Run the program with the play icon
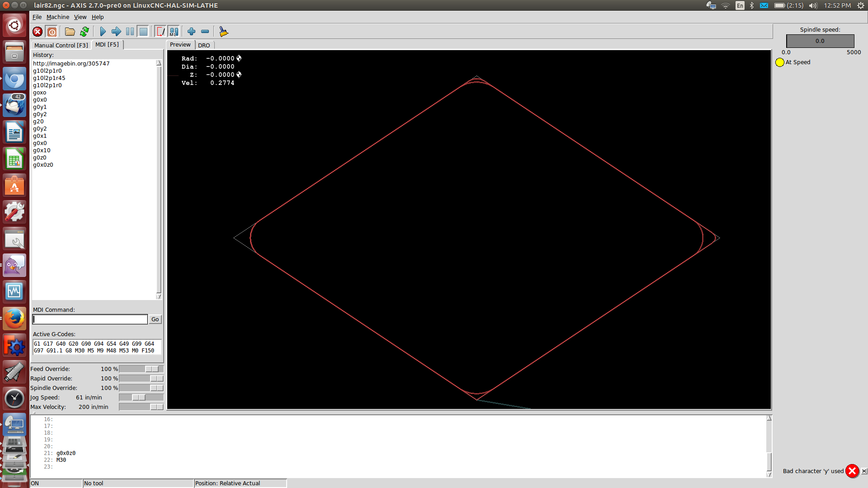 coord(103,32)
